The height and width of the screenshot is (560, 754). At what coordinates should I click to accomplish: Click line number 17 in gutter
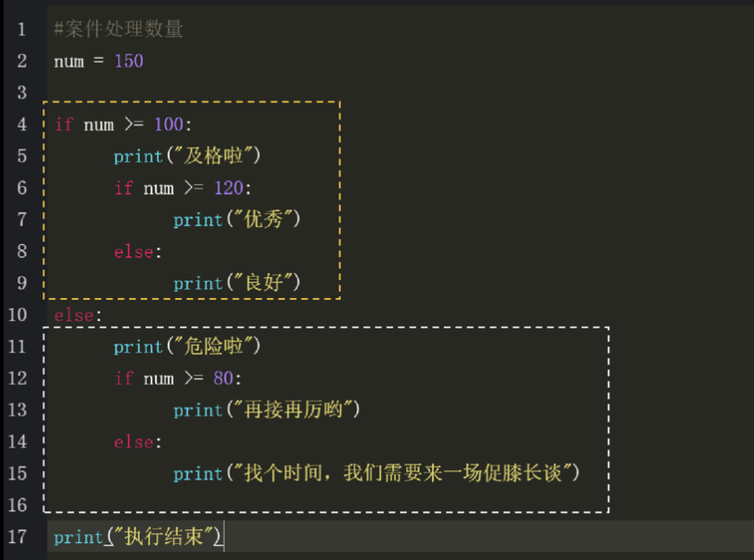[x=18, y=537]
